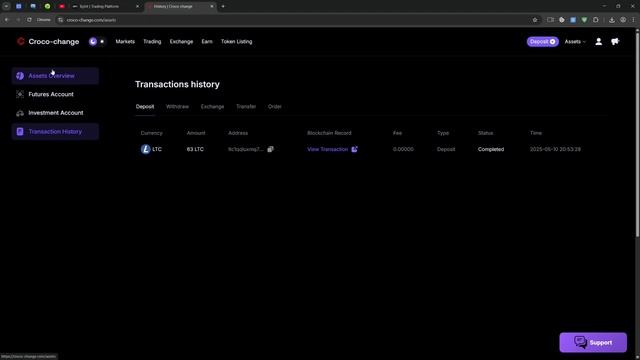Open the user profile icon
640x360 pixels.
[598, 42]
